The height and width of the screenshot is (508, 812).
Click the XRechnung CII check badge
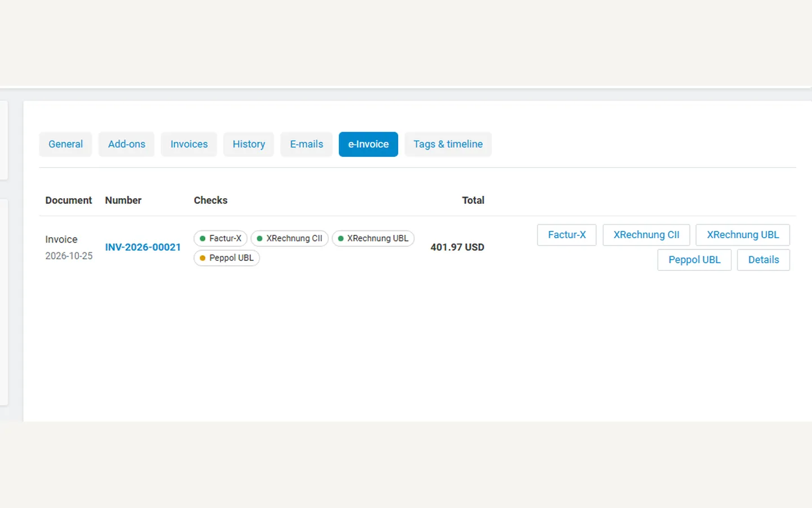(x=289, y=238)
